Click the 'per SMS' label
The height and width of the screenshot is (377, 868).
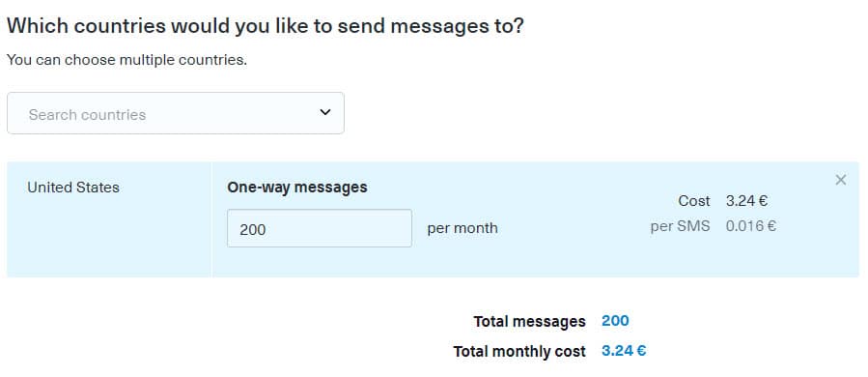pyautogui.click(x=680, y=225)
